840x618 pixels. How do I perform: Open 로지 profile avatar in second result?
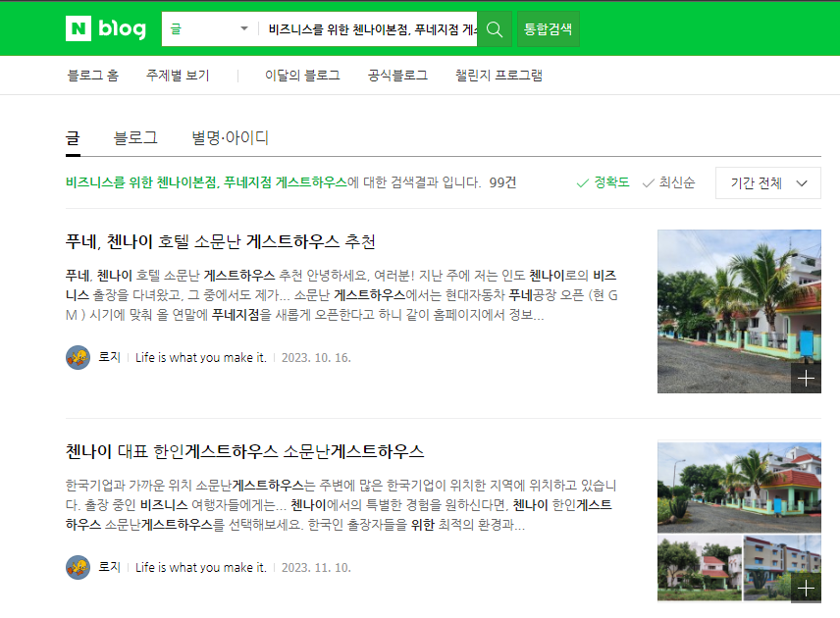pyautogui.click(x=79, y=567)
